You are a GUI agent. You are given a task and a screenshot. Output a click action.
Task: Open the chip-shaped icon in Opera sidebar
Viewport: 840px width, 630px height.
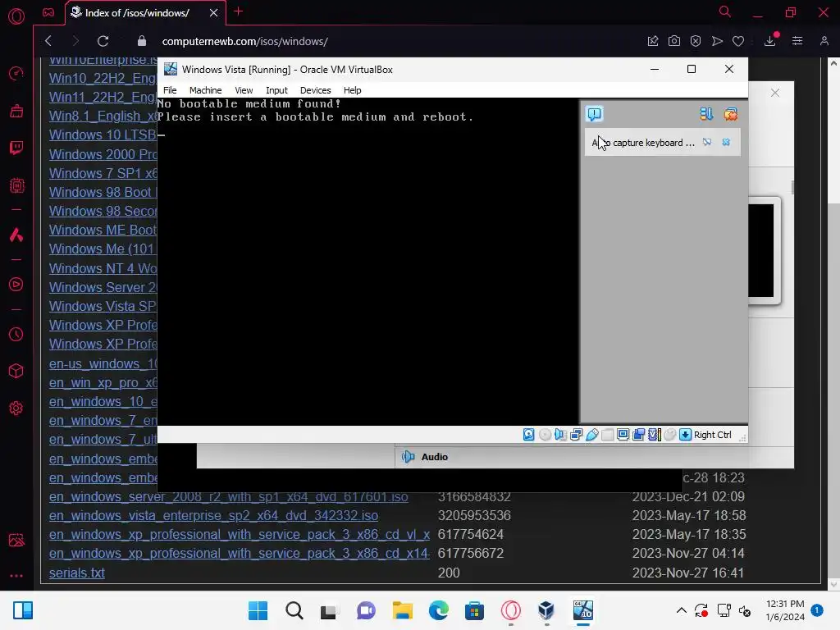click(x=16, y=185)
